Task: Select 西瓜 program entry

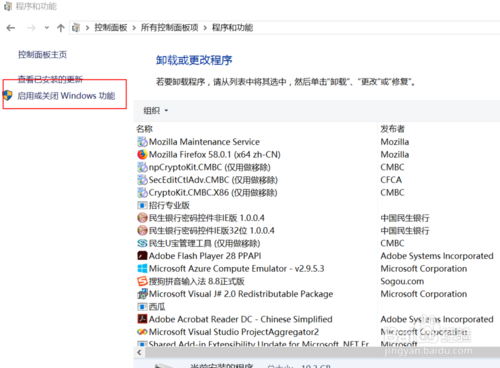Action: tap(157, 307)
